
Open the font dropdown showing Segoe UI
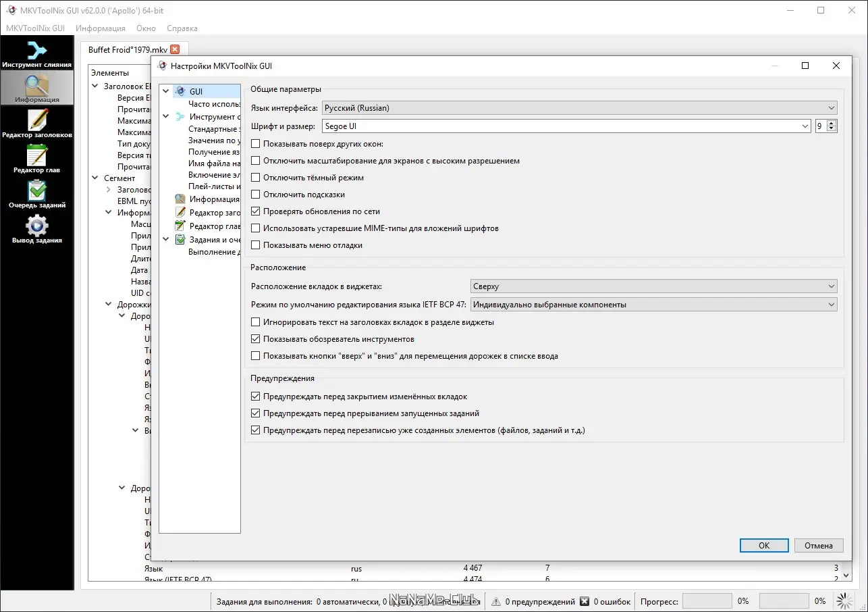pos(566,126)
